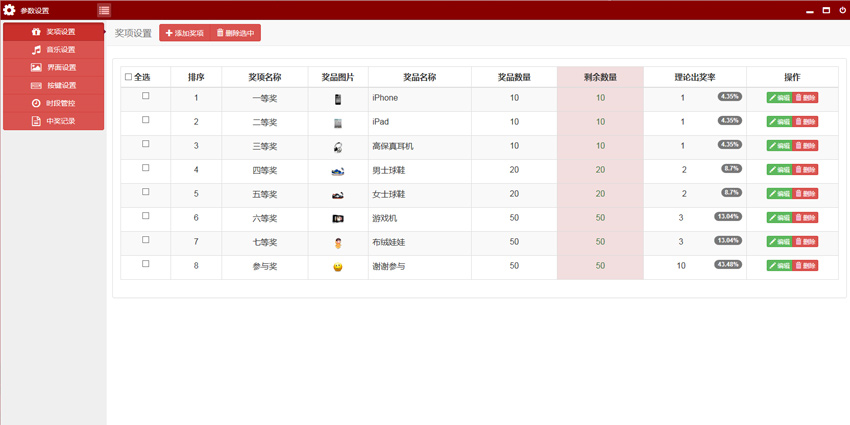Delete the 四等奖 男士球鞋 row

pyautogui.click(x=806, y=170)
